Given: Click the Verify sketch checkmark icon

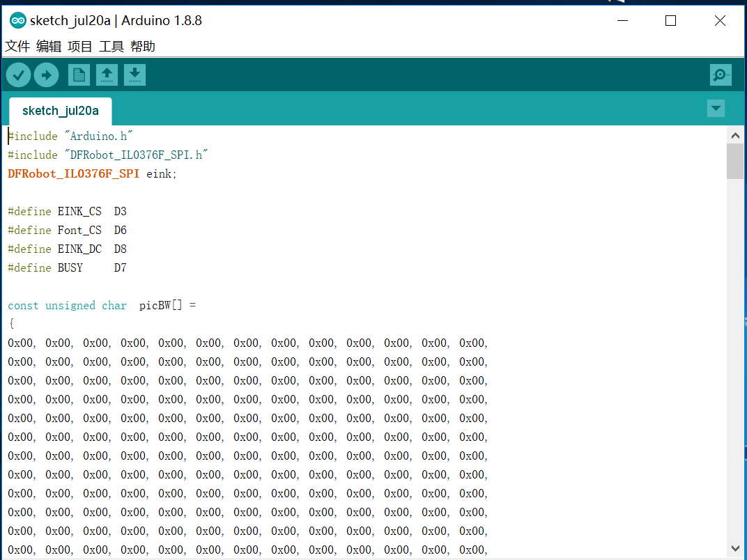Looking at the screenshot, I should pos(19,75).
